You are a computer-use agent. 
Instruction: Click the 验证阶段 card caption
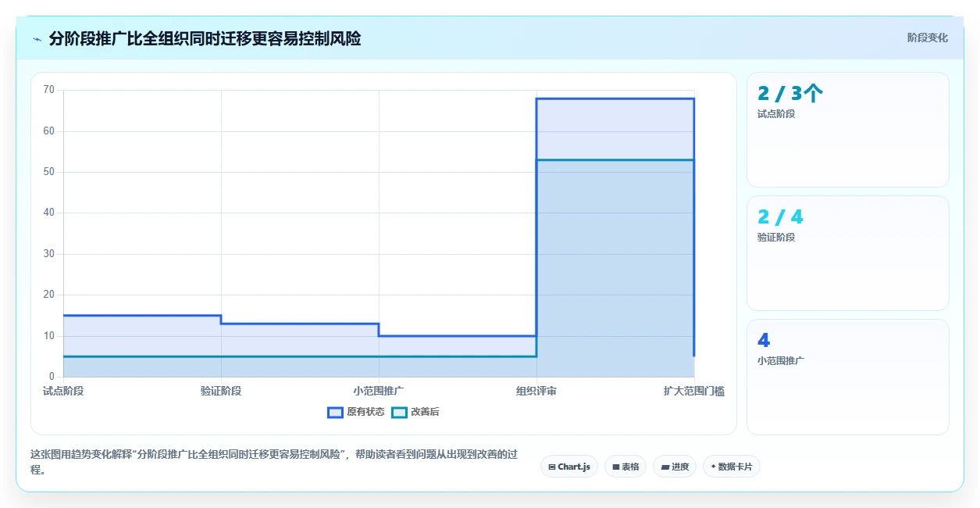pos(776,238)
